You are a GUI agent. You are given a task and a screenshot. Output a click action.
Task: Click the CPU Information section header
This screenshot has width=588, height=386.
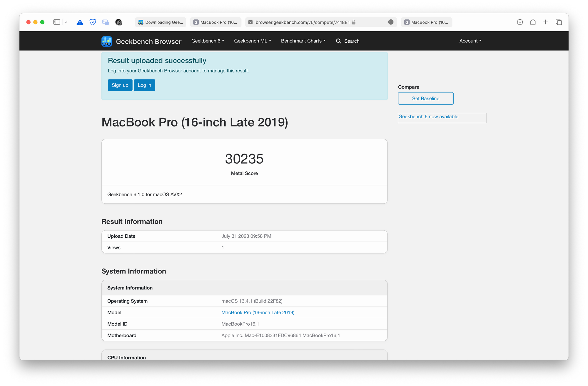(x=126, y=357)
